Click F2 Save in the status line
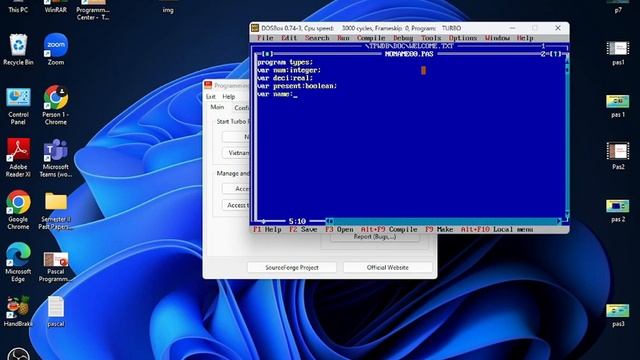This screenshot has width=640, height=360. click(303, 229)
